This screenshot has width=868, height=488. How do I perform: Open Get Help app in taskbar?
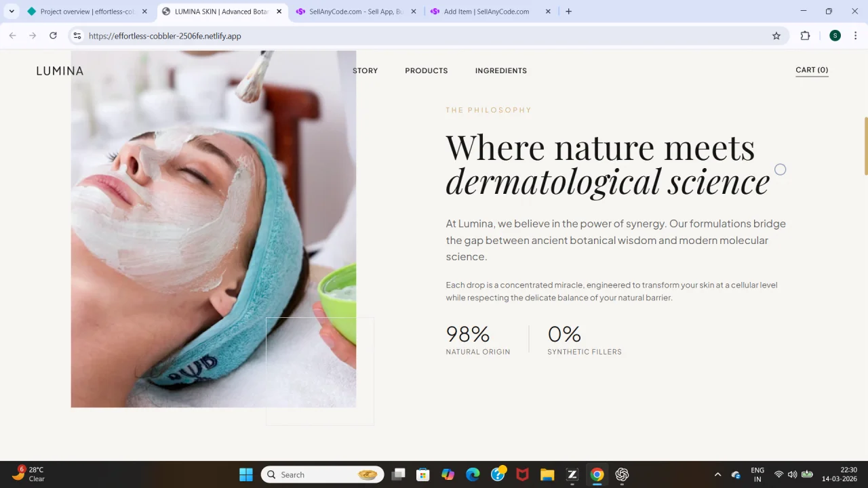click(498, 474)
